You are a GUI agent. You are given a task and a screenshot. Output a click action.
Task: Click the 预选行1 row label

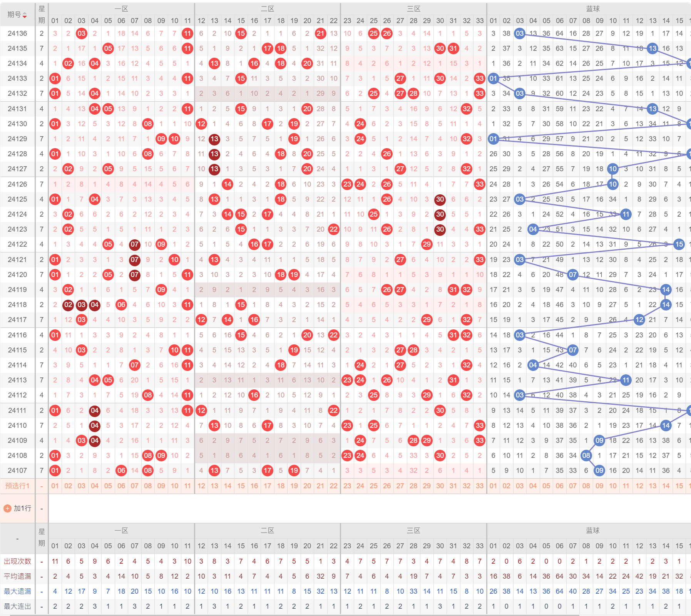pos(17,486)
